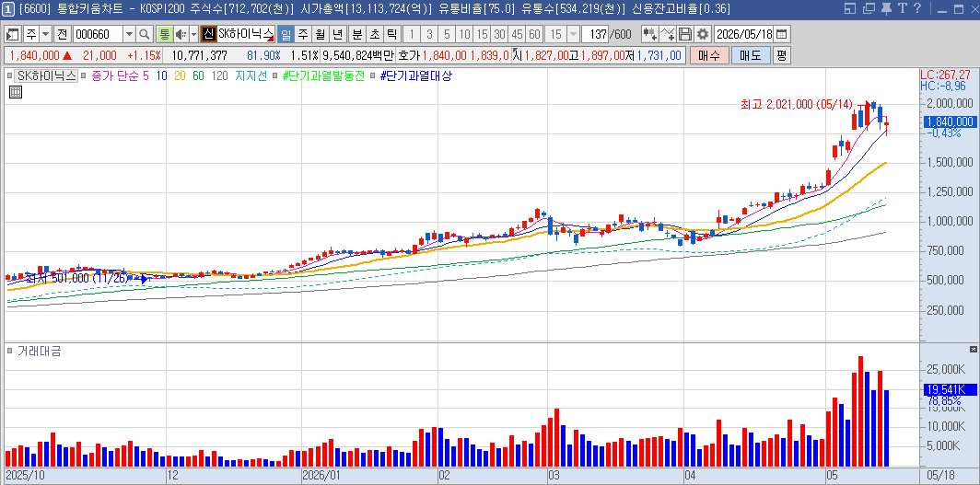
Task: Click the #단기과열대상 legend text
Action: (415, 76)
